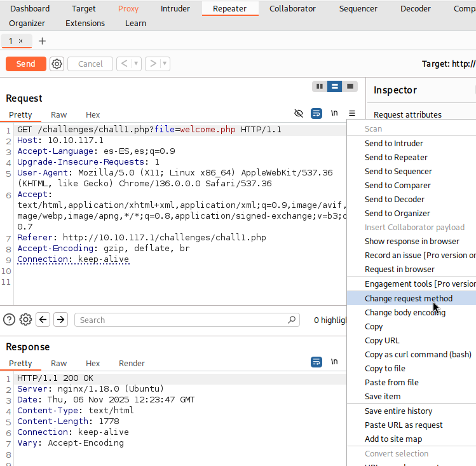The image size is (476, 466).
Task: Open the Collaborator tab
Action: click(x=292, y=8)
